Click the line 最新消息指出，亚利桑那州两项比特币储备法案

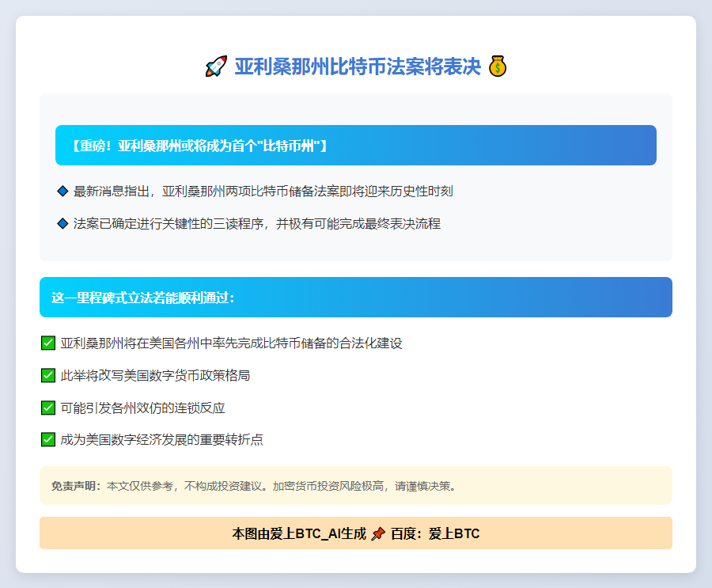pos(263,192)
